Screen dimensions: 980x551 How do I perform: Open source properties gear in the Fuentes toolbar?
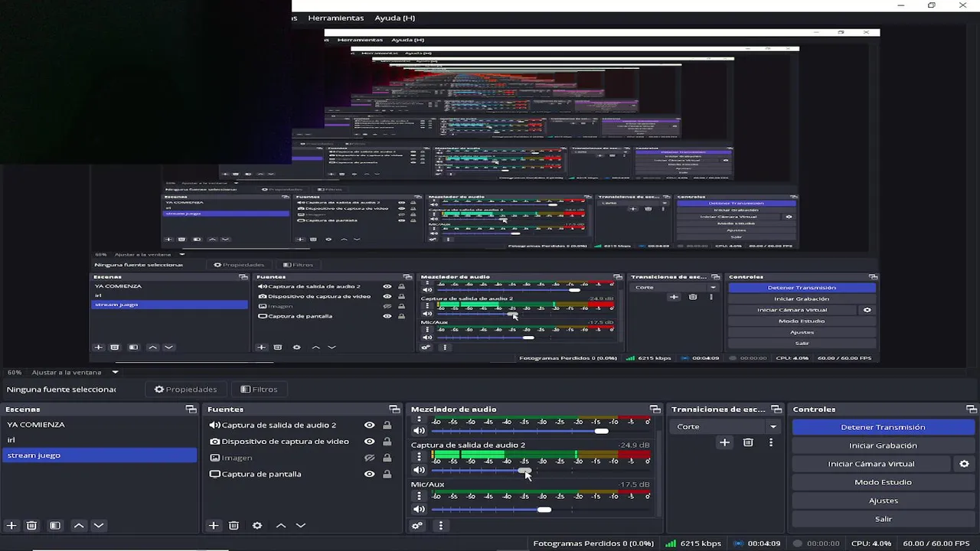click(x=257, y=526)
